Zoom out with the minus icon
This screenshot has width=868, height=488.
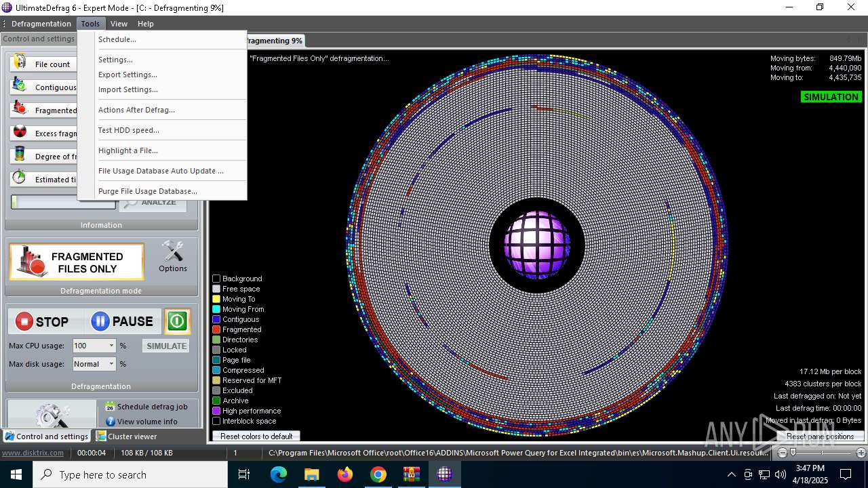point(783,453)
